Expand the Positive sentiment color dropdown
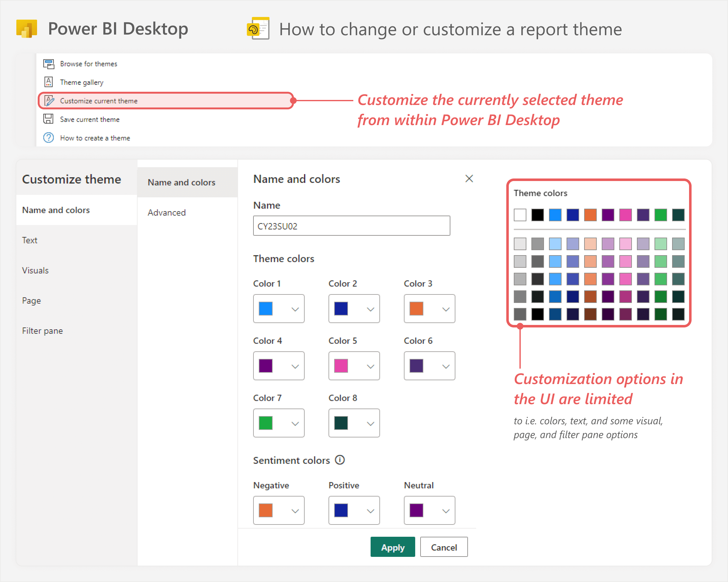 pyautogui.click(x=354, y=510)
